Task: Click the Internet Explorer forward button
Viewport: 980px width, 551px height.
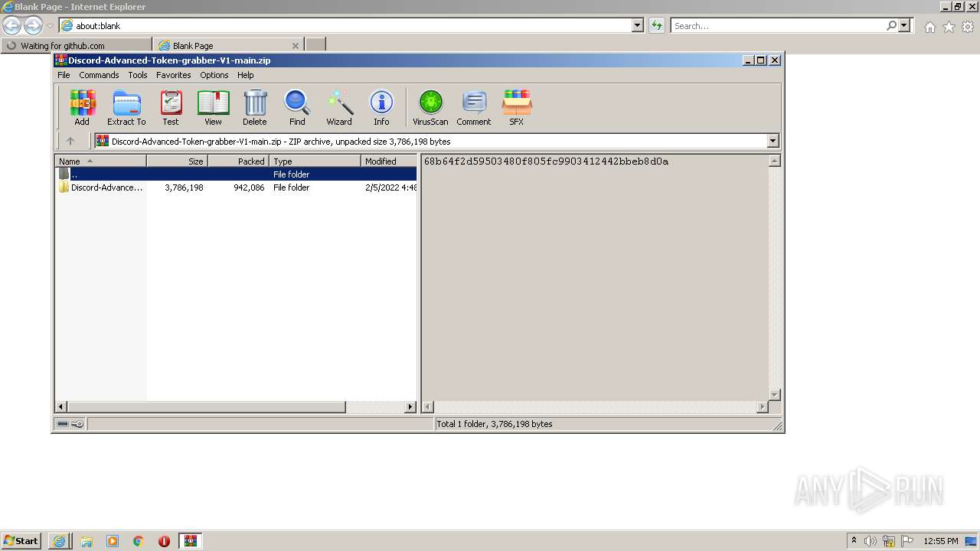Action: click(x=33, y=25)
